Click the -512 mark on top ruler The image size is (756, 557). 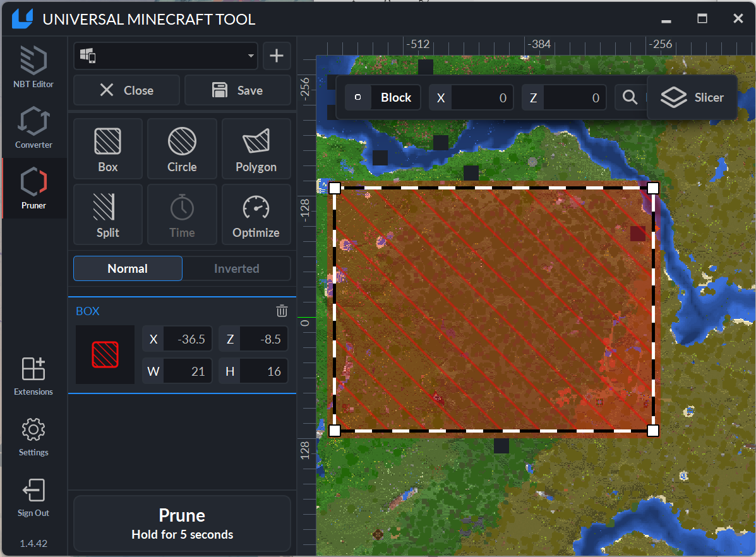click(x=417, y=44)
